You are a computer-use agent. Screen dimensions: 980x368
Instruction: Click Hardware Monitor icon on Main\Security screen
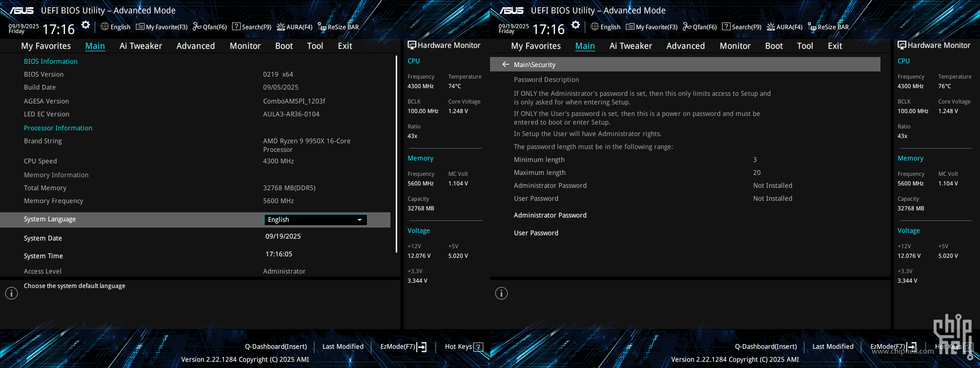click(902, 45)
